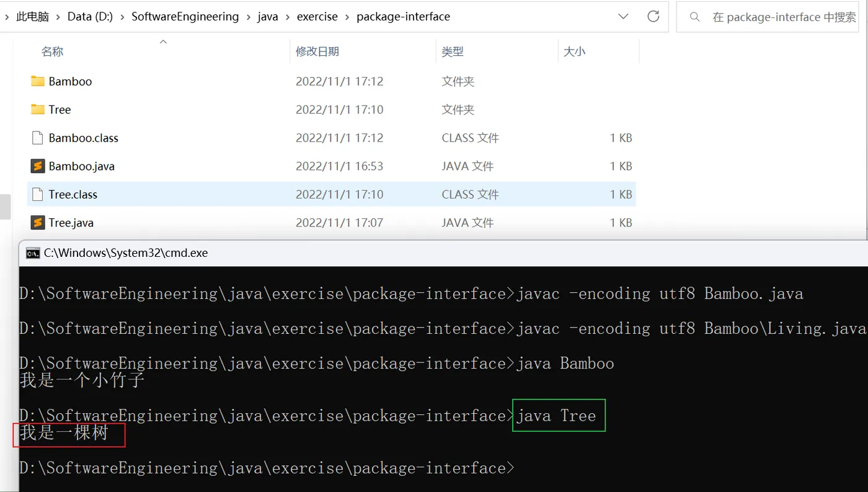Click CLASS 文件 type in Tree.class row
Image resolution: width=868 pixels, height=492 pixels.
471,194
